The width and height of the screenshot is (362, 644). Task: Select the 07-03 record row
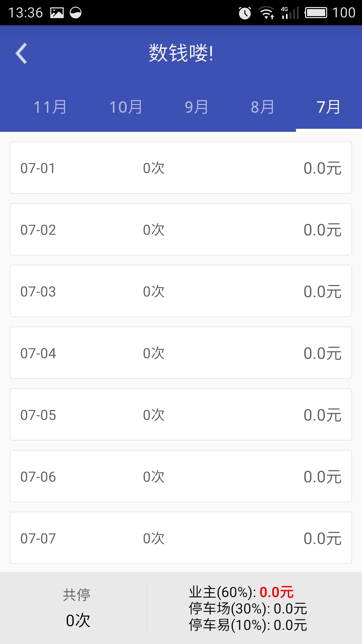(x=181, y=291)
